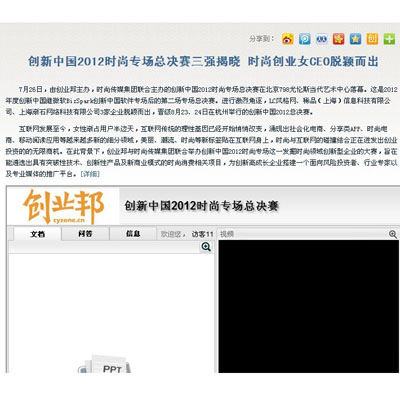
Task: Click the 创业邦 cyzone.cn logo
Action: click(63, 207)
